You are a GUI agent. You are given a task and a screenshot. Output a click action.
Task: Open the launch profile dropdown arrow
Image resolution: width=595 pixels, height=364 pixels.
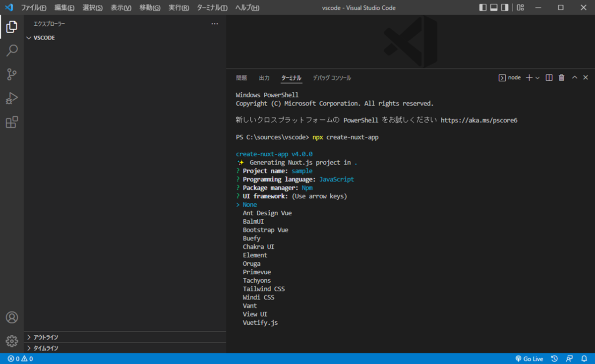[537, 78]
